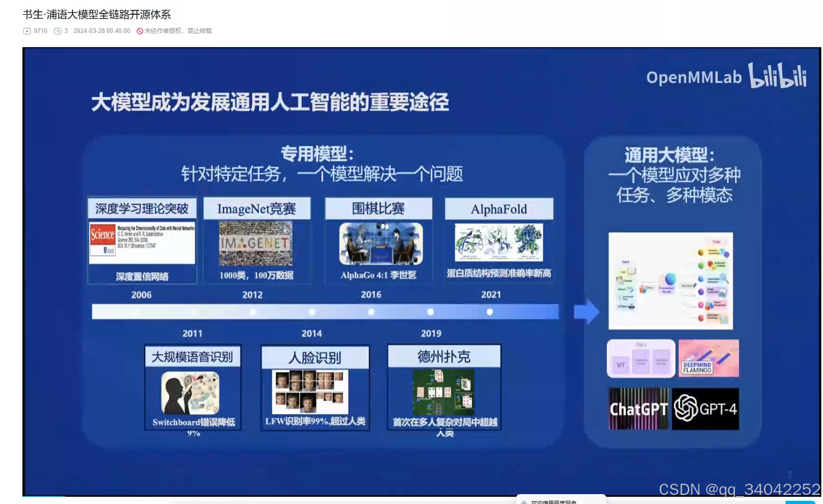The width and height of the screenshot is (823, 504).
Task: Click the timeline dot under year 2016
Action: tap(371, 312)
